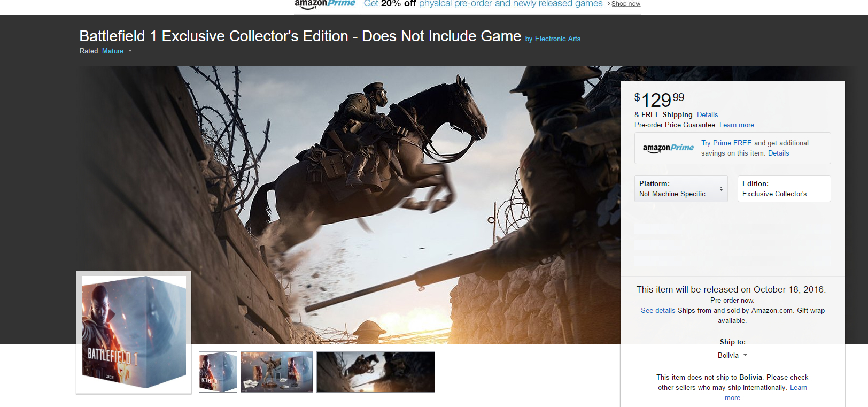Image resolution: width=868 pixels, height=407 pixels.
Task: Select the Exclusive Collector's edition option
Action: point(784,189)
